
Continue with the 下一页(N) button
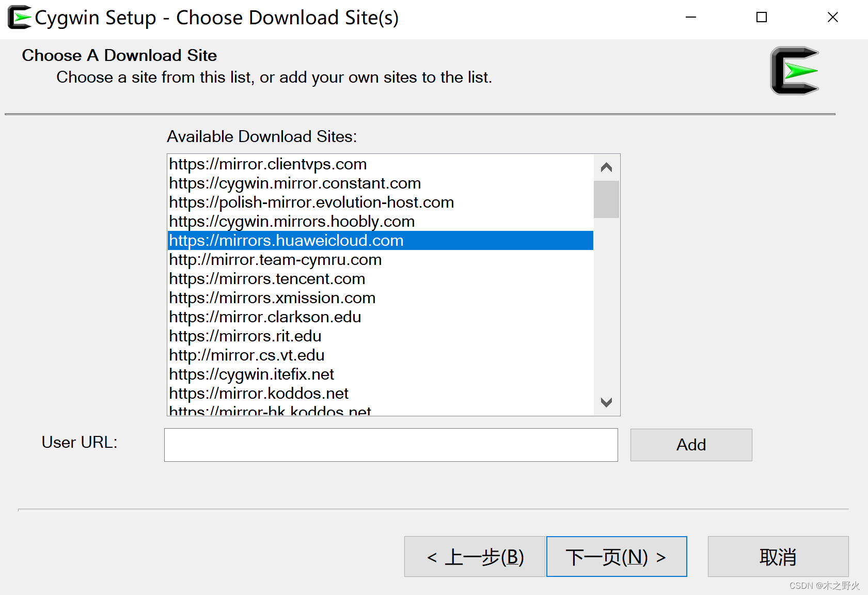click(x=617, y=557)
